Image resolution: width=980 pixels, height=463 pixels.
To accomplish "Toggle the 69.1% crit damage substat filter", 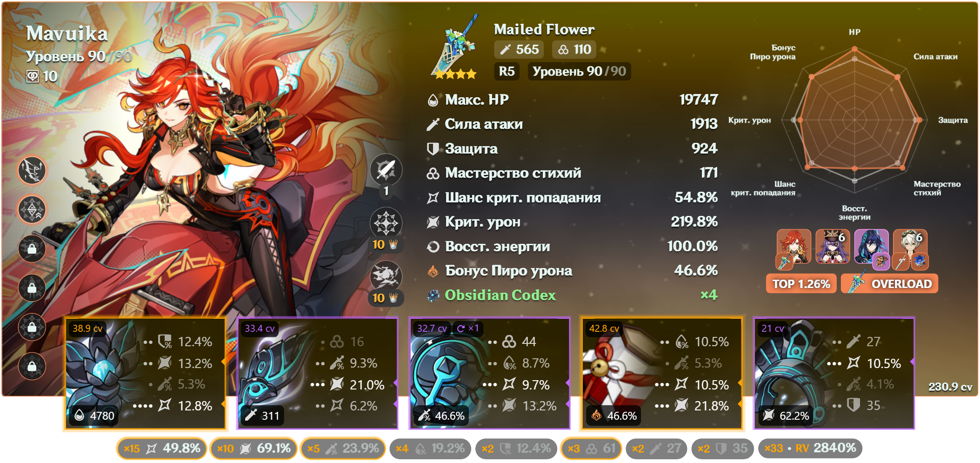I will click(x=253, y=449).
